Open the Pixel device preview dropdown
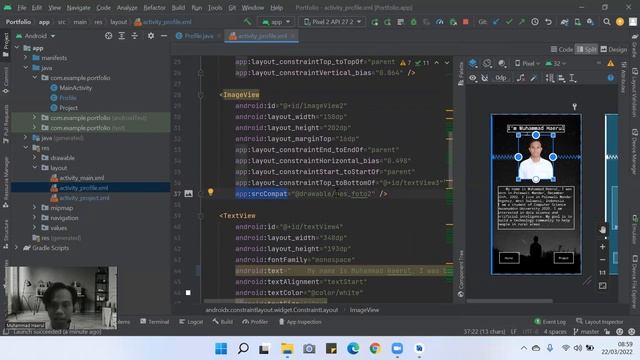640x360 pixels. coord(527,63)
